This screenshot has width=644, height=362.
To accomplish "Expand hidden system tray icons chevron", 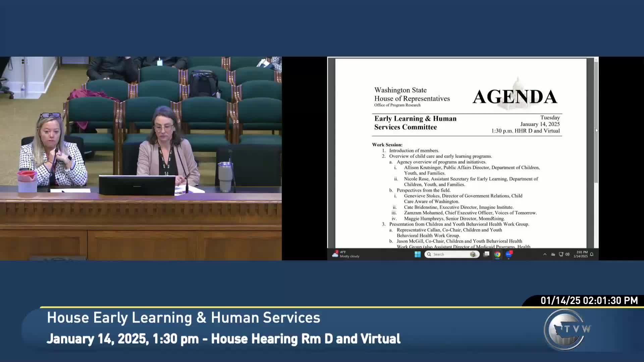I will click(545, 254).
